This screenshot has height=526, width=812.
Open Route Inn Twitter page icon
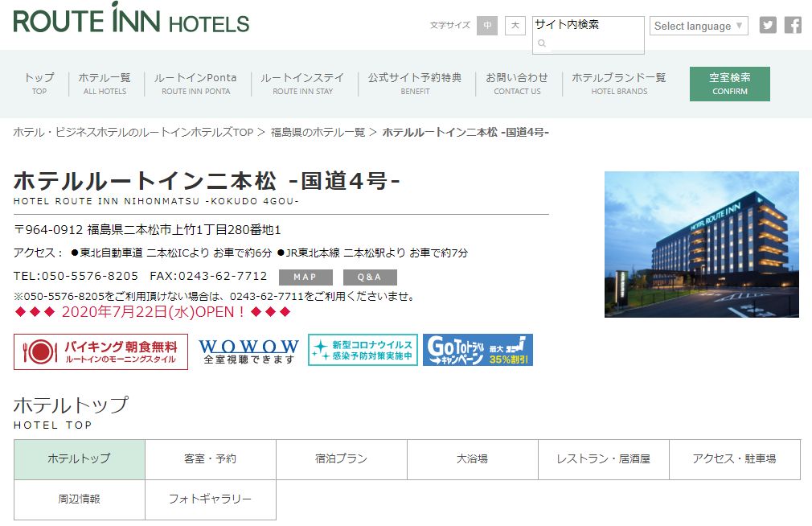(x=768, y=25)
